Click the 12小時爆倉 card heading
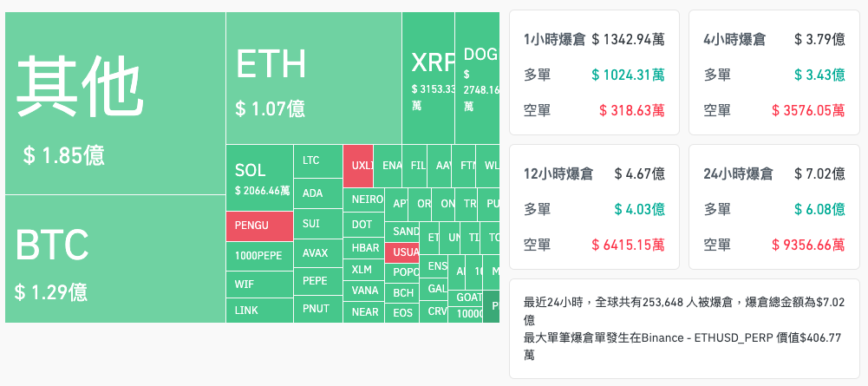The image size is (868, 386). pyautogui.click(x=558, y=173)
